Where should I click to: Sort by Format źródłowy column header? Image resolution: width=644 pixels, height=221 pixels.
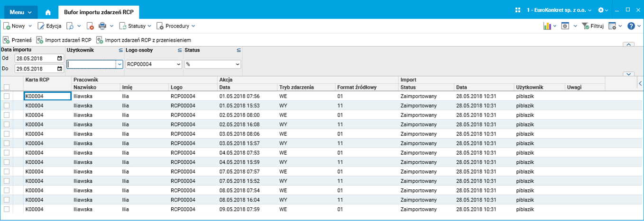point(366,87)
